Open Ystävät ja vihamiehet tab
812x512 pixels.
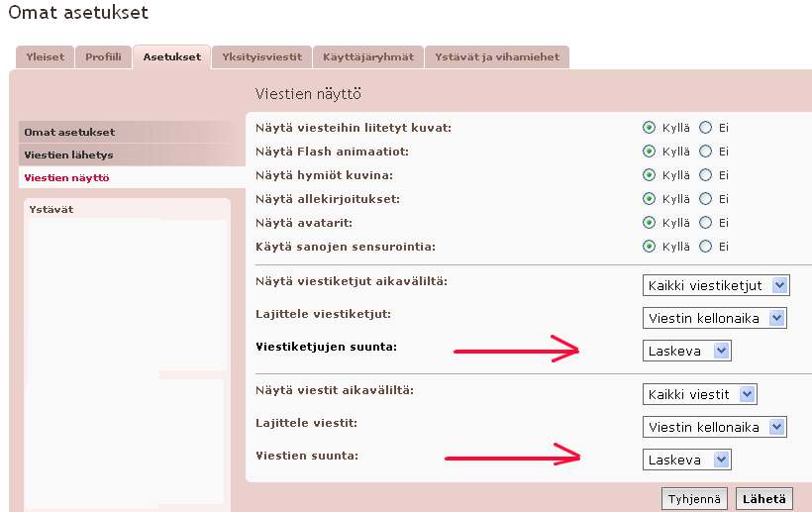point(496,57)
